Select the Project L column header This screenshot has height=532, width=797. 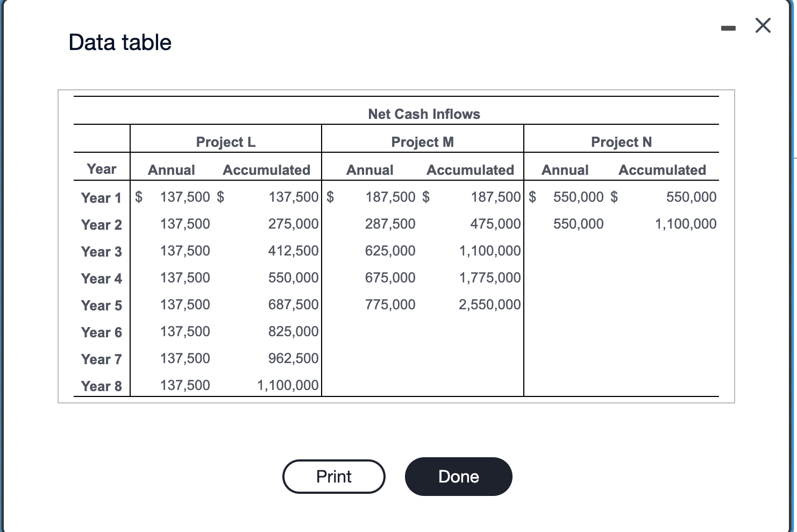[x=225, y=141]
